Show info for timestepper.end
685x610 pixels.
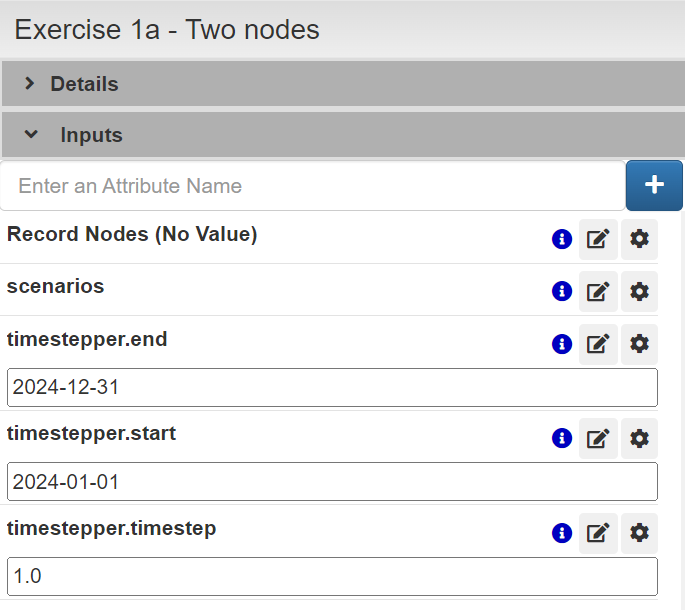tap(562, 343)
